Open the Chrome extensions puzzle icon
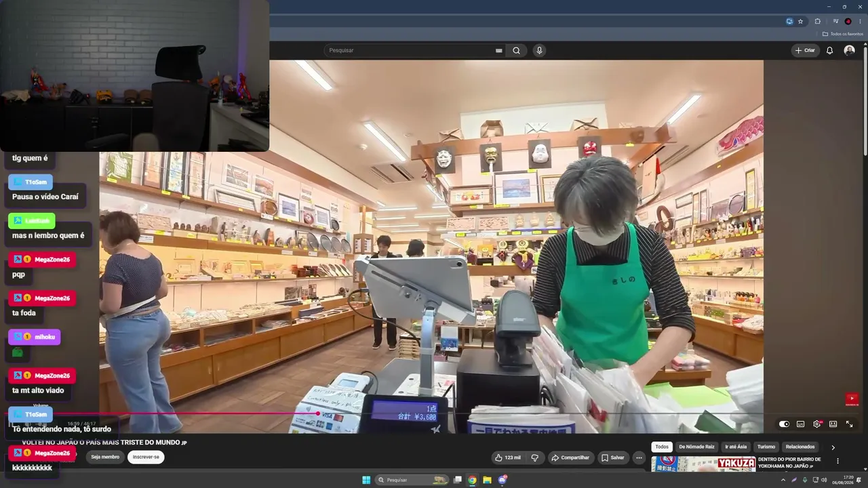 coord(817,21)
